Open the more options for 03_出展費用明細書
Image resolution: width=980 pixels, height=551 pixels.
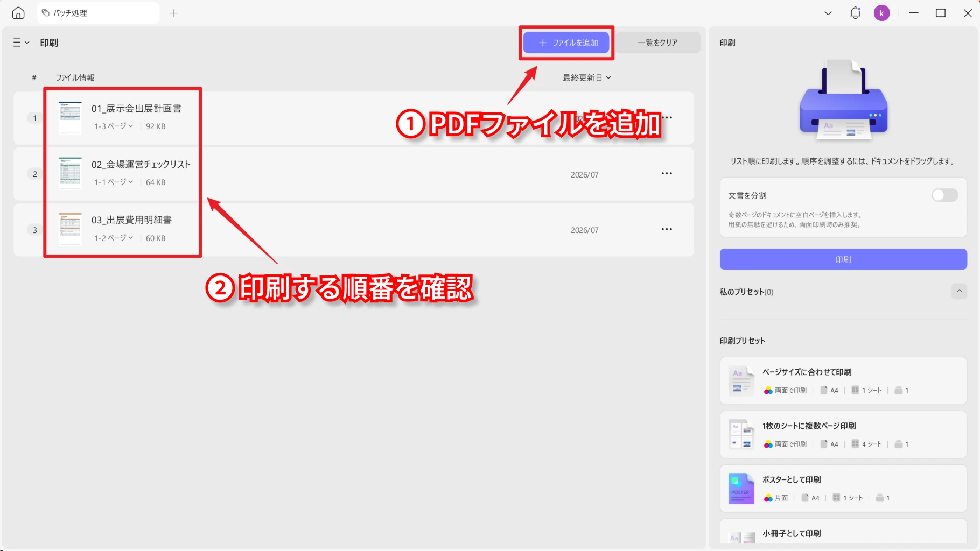point(667,229)
